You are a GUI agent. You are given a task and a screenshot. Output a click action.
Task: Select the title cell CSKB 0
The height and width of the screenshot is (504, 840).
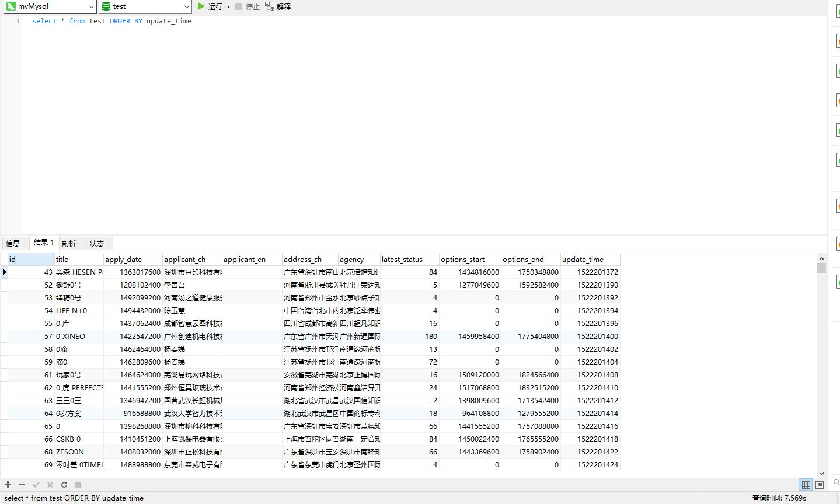click(79, 439)
